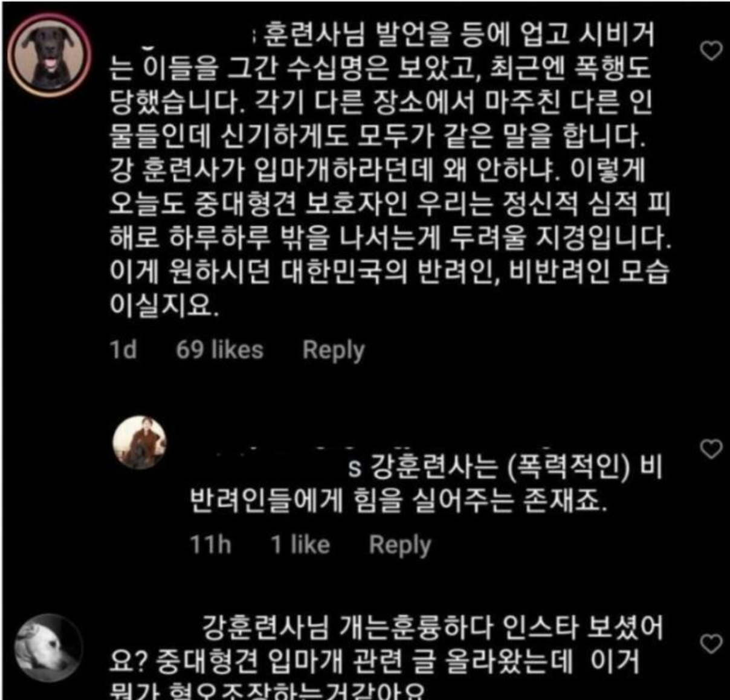Select the 11h timestamp

[x=211, y=545]
